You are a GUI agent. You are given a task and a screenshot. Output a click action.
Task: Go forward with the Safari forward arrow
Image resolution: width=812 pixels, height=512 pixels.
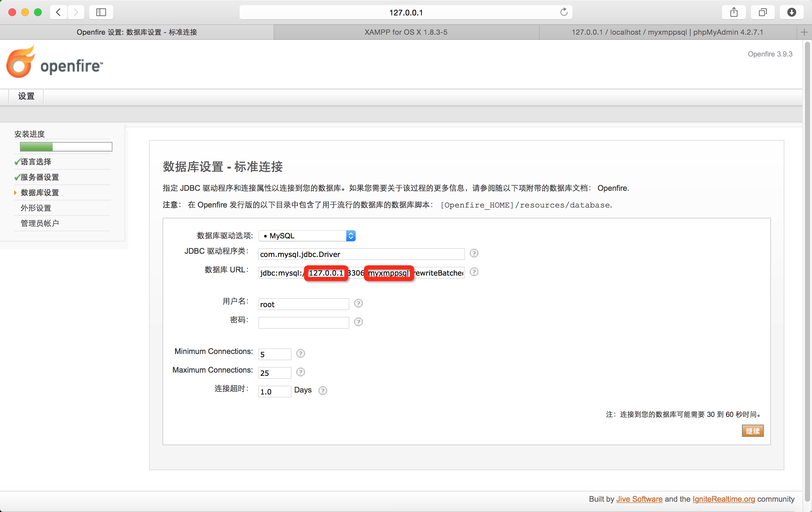click(76, 13)
